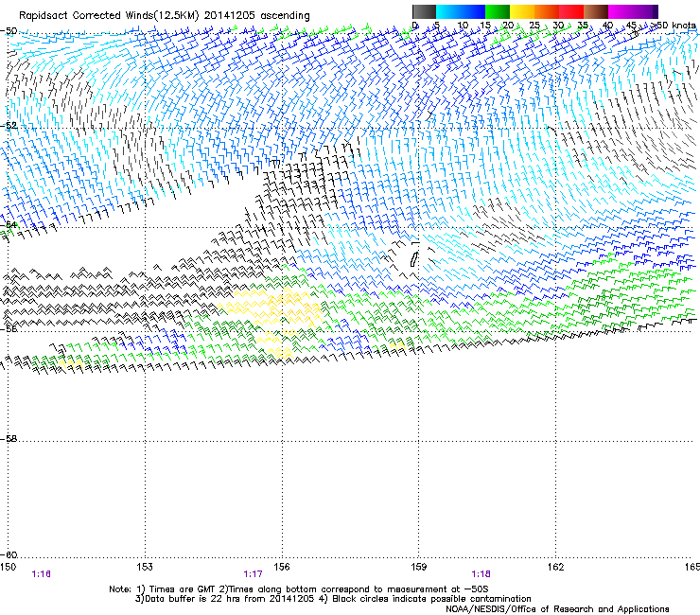Select the red 30-35 knots legend segment

pos(571,11)
